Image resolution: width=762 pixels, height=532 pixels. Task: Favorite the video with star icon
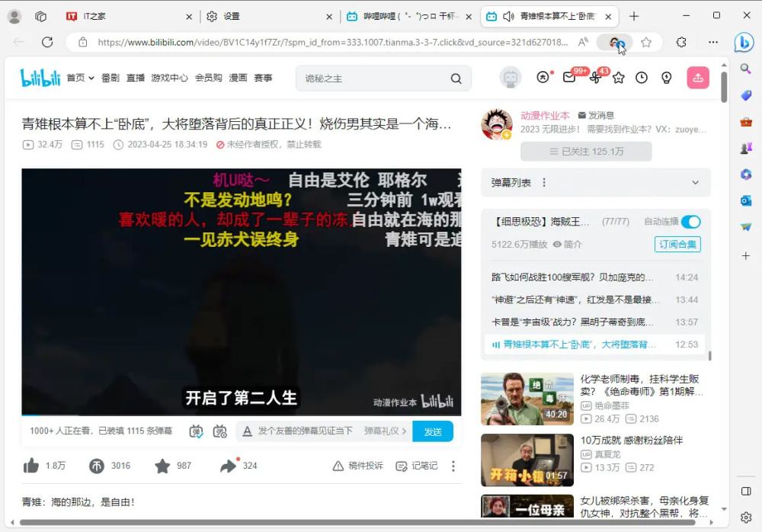click(x=162, y=466)
